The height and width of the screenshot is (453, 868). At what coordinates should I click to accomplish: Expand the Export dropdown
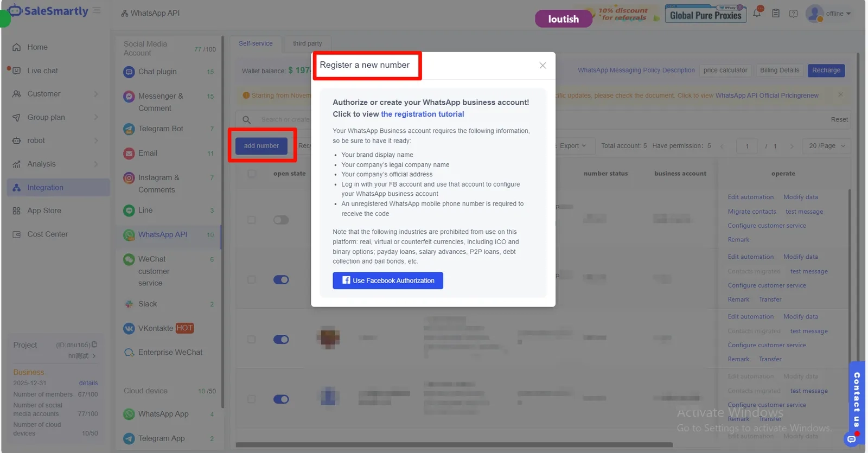point(573,146)
